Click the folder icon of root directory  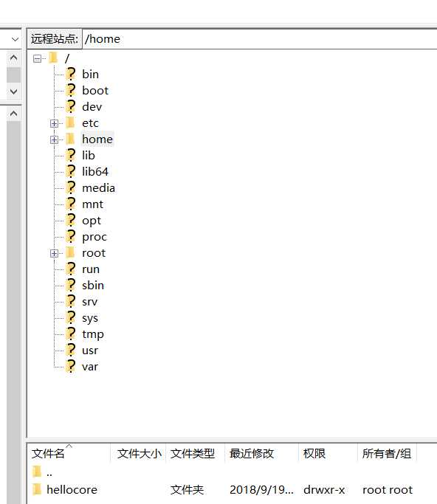(x=70, y=252)
